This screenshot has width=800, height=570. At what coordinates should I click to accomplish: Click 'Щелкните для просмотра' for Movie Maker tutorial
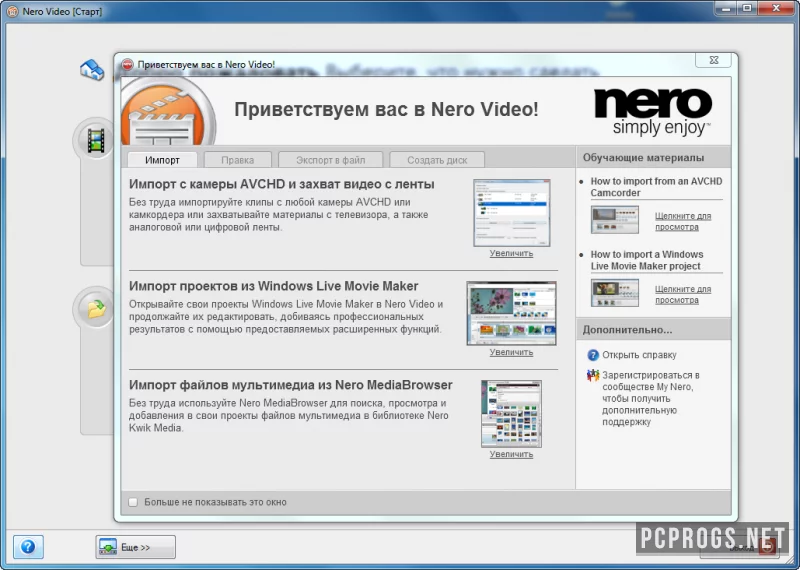click(x=683, y=294)
